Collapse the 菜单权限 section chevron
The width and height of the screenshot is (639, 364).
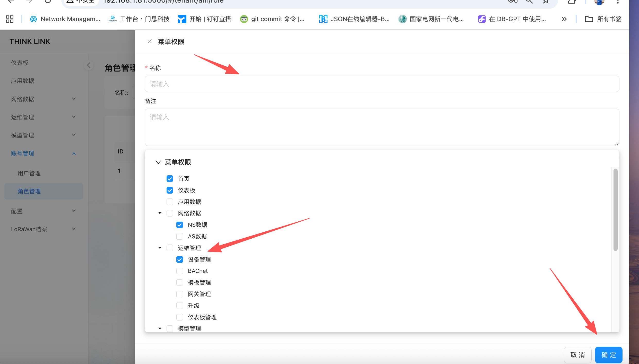[x=158, y=162]
